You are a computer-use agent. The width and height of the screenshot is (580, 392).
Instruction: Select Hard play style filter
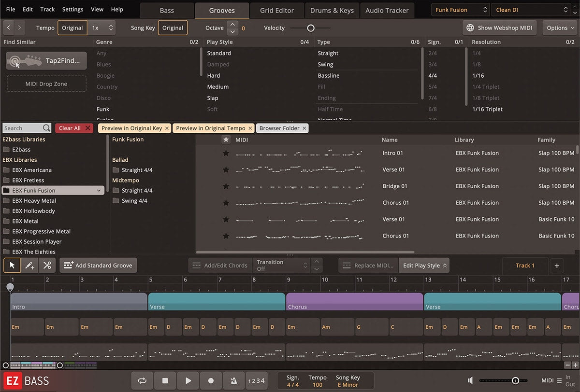click(214, 76)
